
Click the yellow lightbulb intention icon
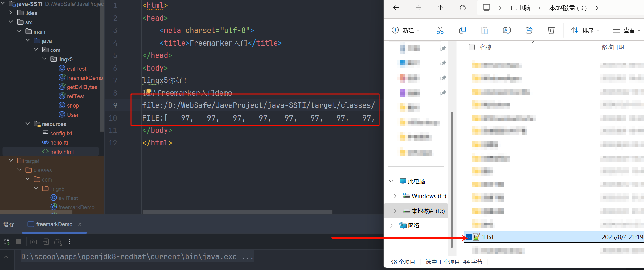(x=149, y=92)
